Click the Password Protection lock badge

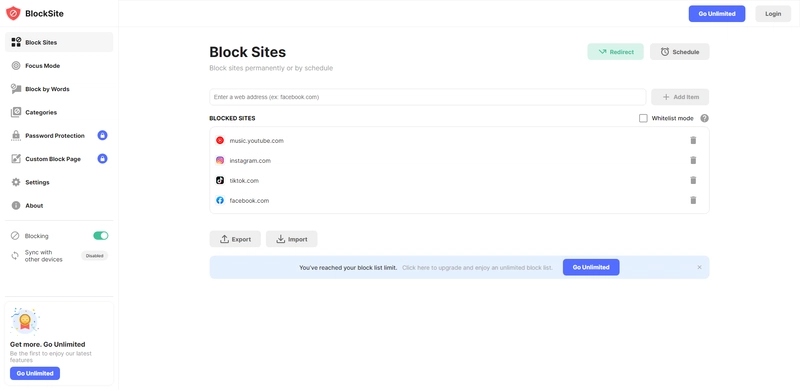(x=103, y=135)
